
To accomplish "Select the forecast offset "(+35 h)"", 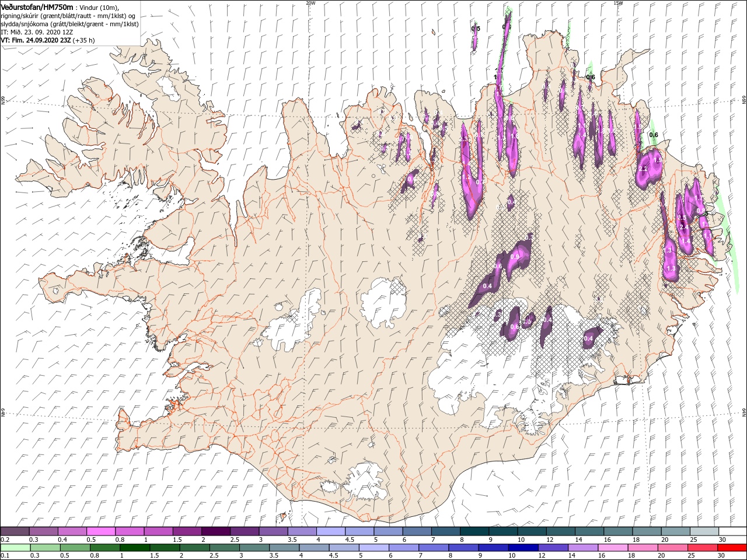I will point(84,40).
